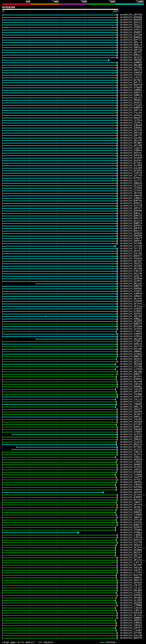Select hit label UniRef100_P32260
Image resolution: width=146 pixels, height=644 pixels.
(131, 105)
